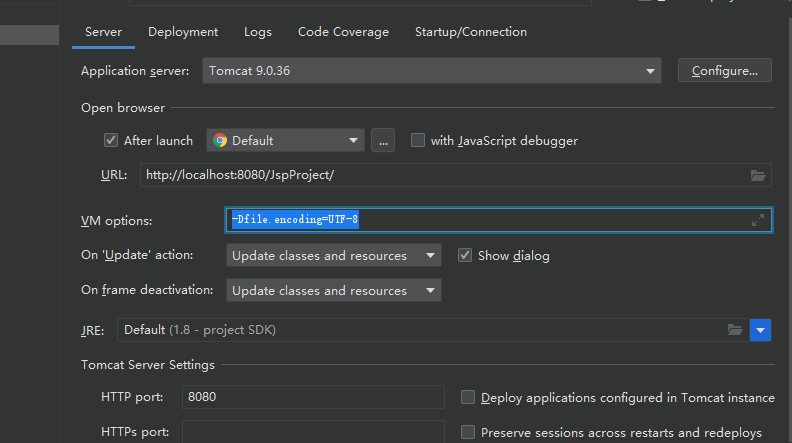The image size is (792, 443).
Task: Switch to the Deployment tab
Action: (183, 32)
